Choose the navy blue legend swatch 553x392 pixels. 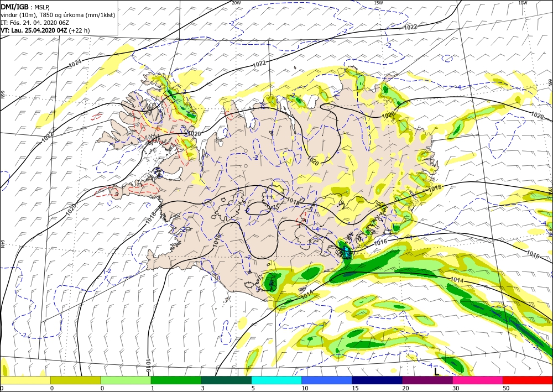click(377, 380)
